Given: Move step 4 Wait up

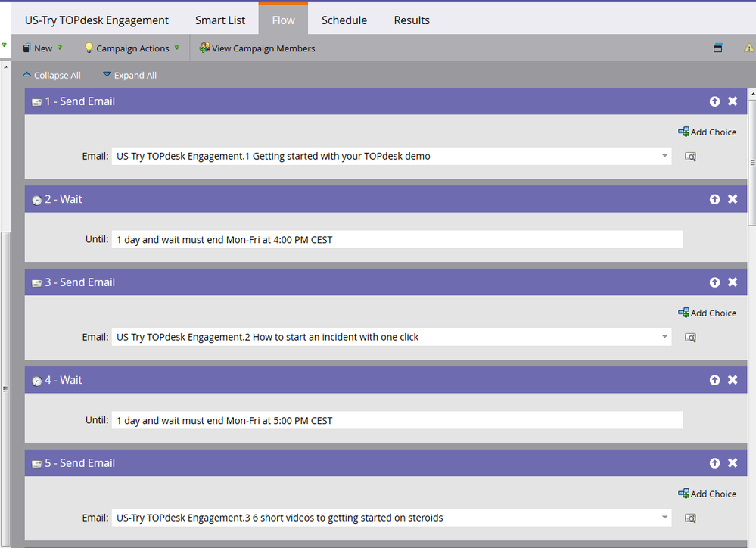Looking at the screenshot, I should click(714, 380).
